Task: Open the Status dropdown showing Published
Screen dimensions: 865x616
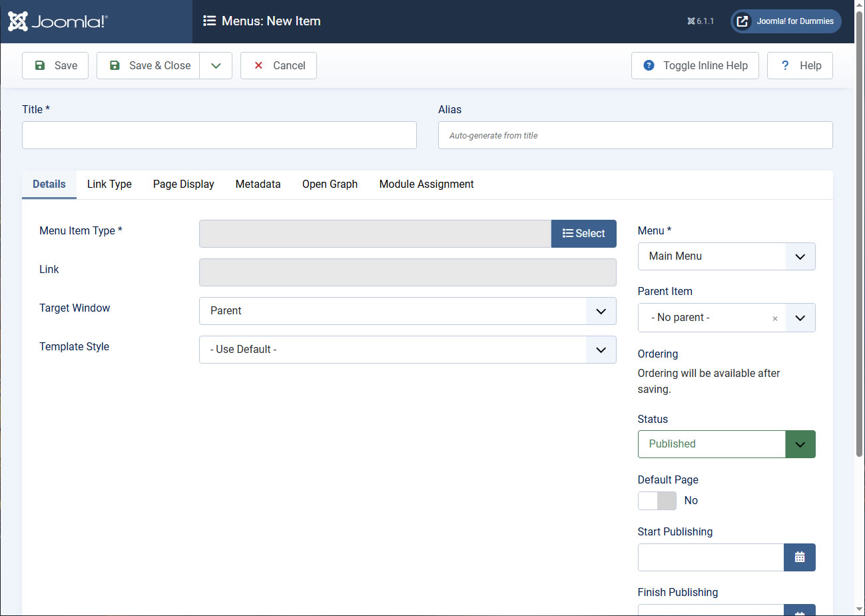Action: 726,444
